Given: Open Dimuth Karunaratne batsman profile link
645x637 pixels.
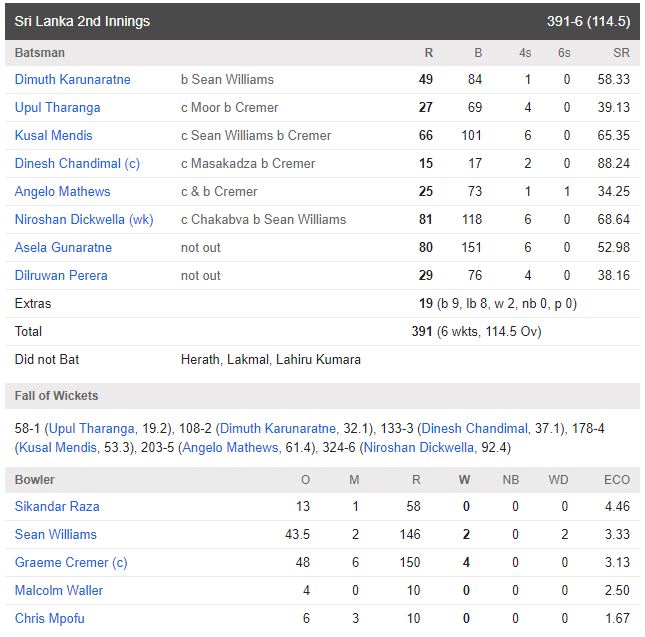Looking at the screenshot, I should [x=72, y=79].
